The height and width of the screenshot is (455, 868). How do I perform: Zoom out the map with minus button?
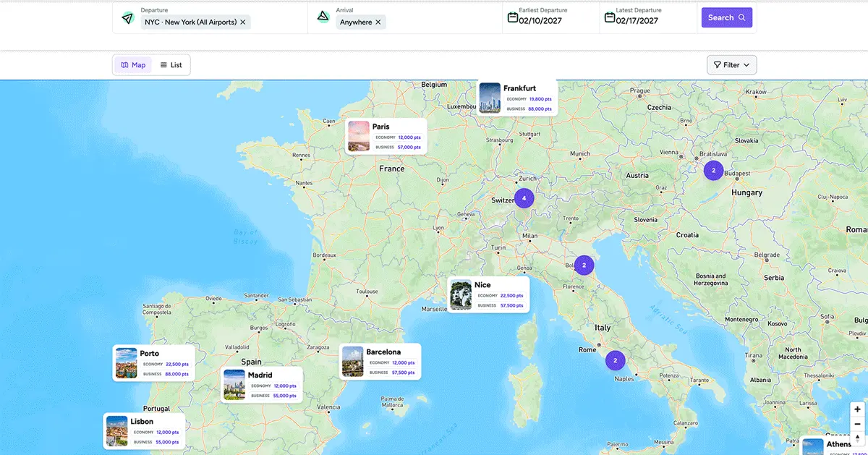tap(858, 424)
